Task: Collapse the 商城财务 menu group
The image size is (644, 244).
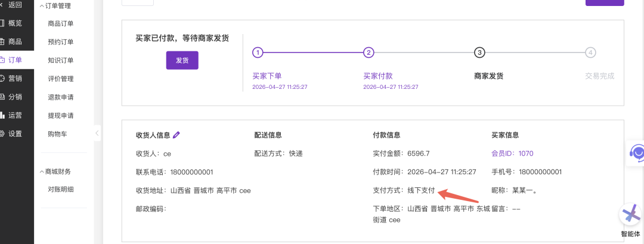Action: 42,172
